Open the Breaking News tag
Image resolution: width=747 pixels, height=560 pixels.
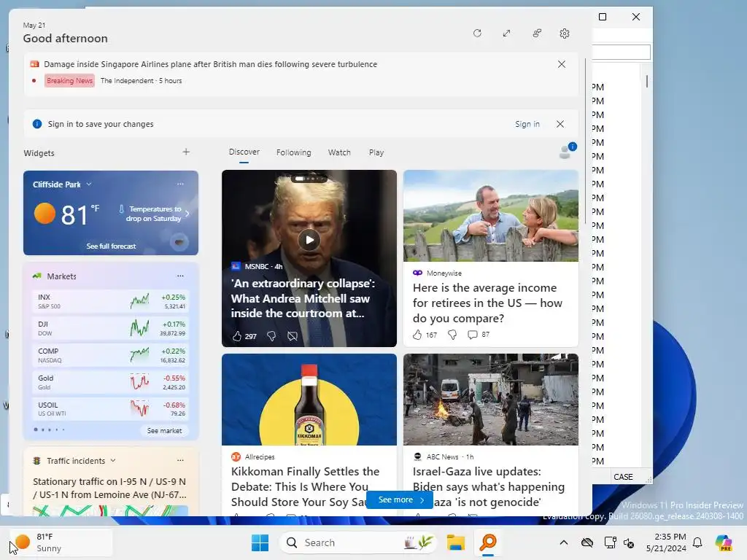pos(69,80)
